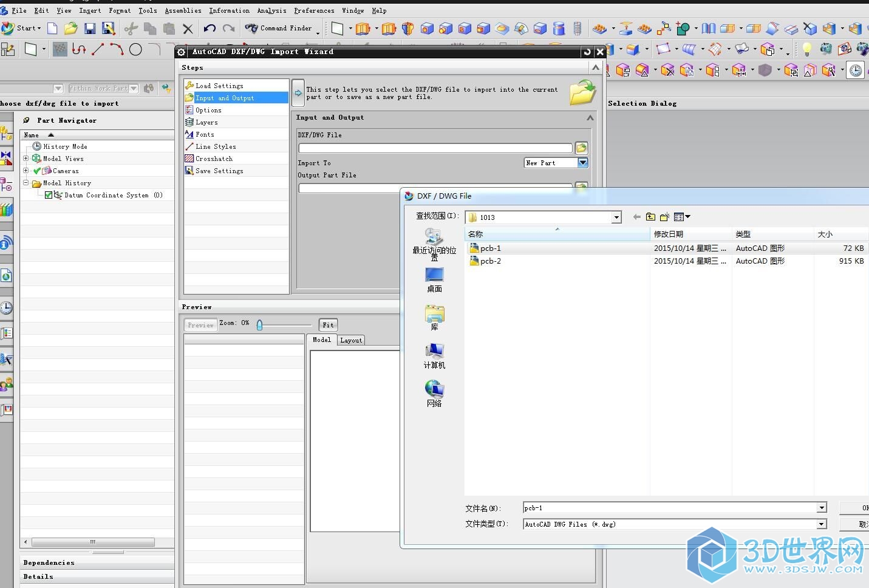Select the pcb-1 file in the list
This screenshot has height=588, width=869.
click(491, 248)
